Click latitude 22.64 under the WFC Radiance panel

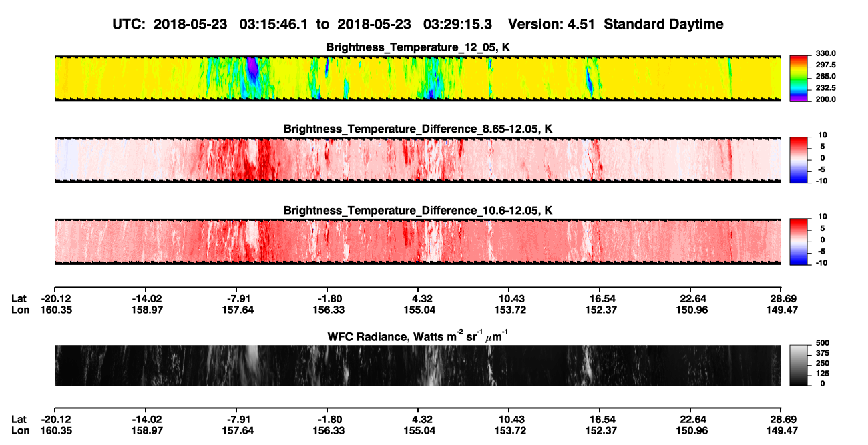691,419
